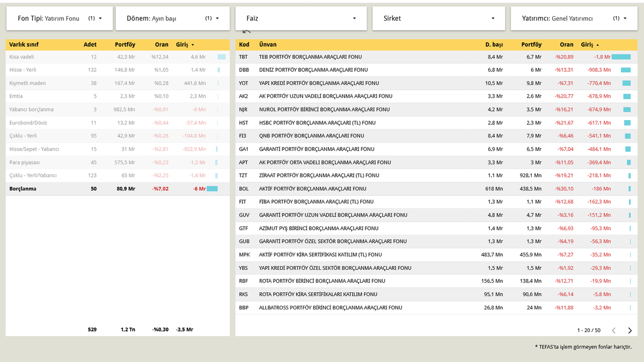Go to next page of funds table

(x=630, y=330)
